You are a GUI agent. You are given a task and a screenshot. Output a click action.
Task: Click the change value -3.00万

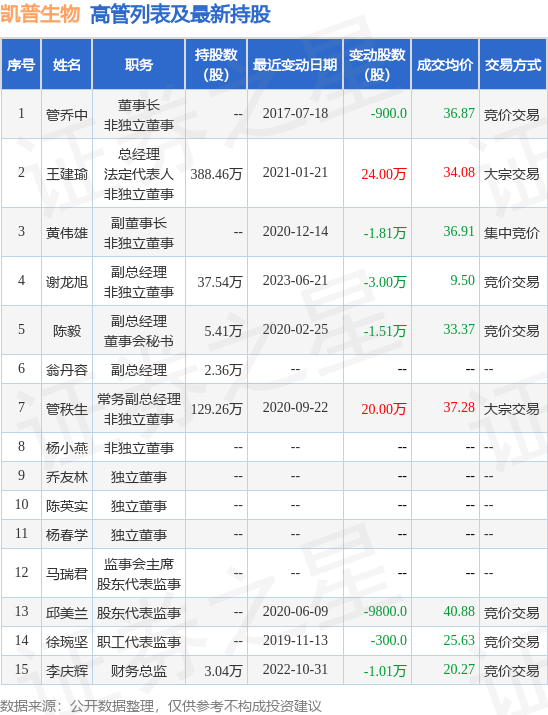(x=385, y=282)
